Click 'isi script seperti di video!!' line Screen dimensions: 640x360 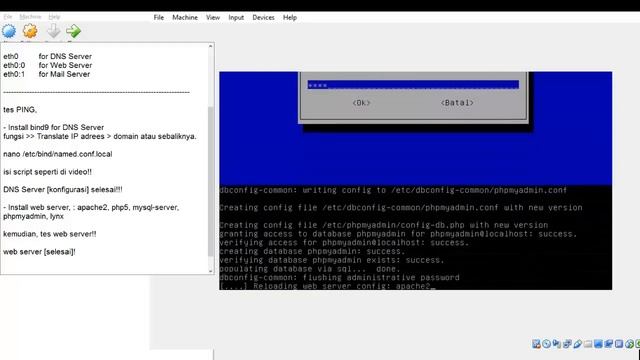pos(47,172)
